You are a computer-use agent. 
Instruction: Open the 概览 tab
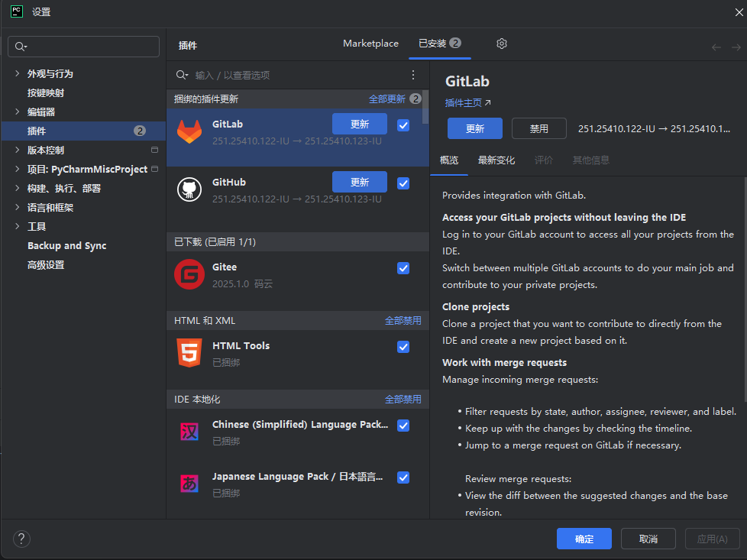449,160
